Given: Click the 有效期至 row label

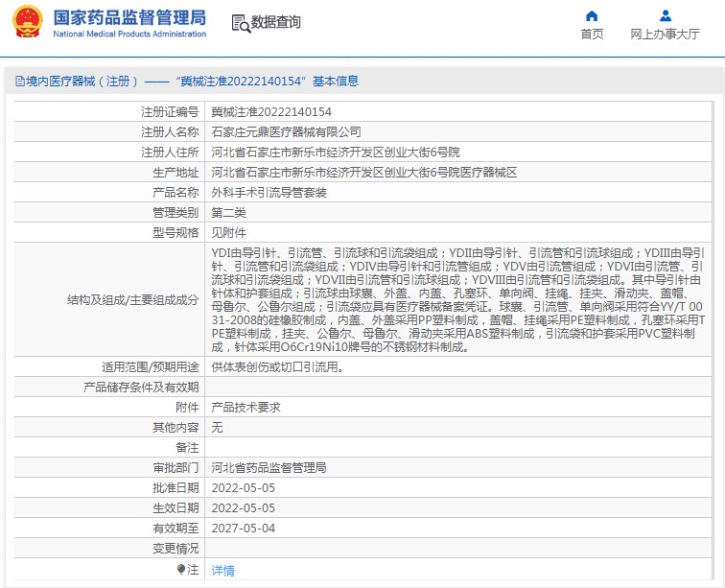Looking at the screenshot, I should coord(175,529).
